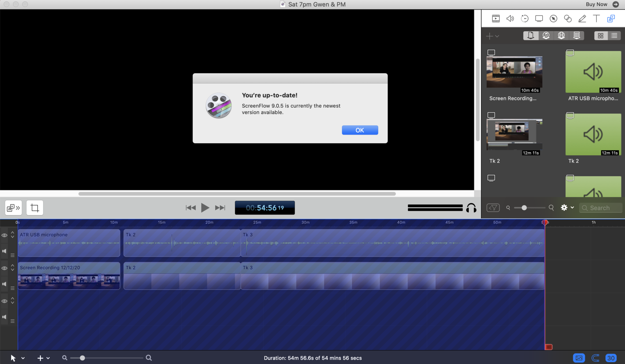Click the timeline zoom-out magnifier
The image size is (625, 364).
tap(65, 358)
